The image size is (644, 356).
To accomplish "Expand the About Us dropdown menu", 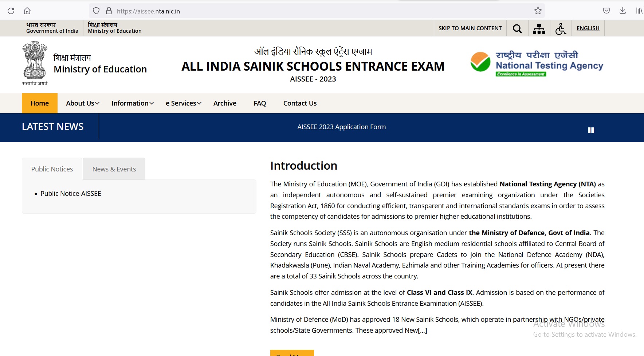I will pyautogui.click(x=83, y=103).
